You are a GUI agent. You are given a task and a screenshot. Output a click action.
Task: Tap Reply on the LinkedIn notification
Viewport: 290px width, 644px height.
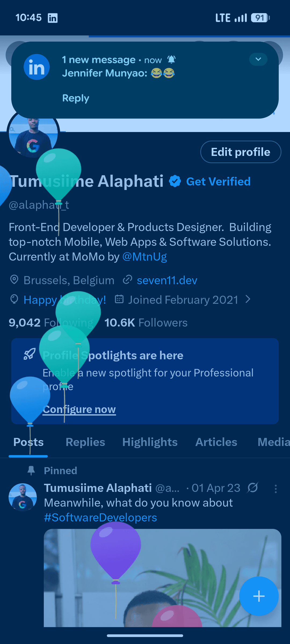[76, 98]
